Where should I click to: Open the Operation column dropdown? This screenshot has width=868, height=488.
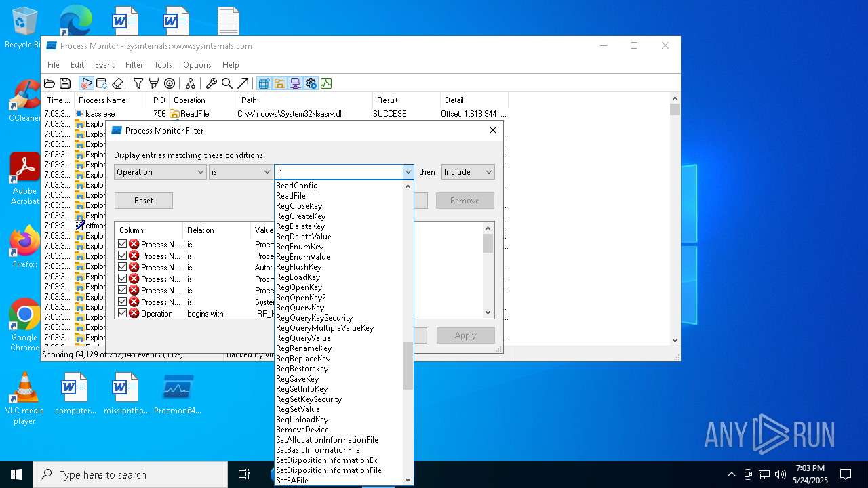pos(160,172)
